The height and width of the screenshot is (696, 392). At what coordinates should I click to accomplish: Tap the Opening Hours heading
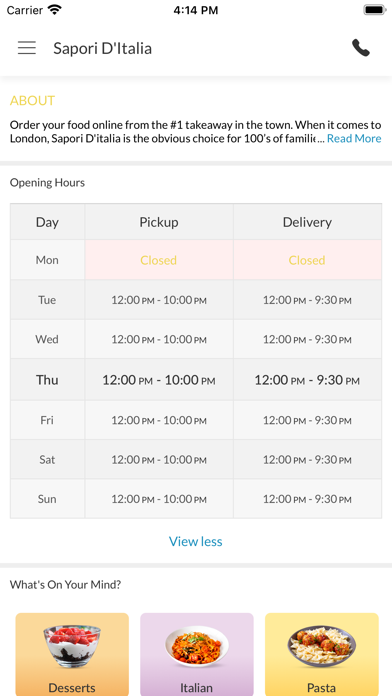tap(48, 182)
